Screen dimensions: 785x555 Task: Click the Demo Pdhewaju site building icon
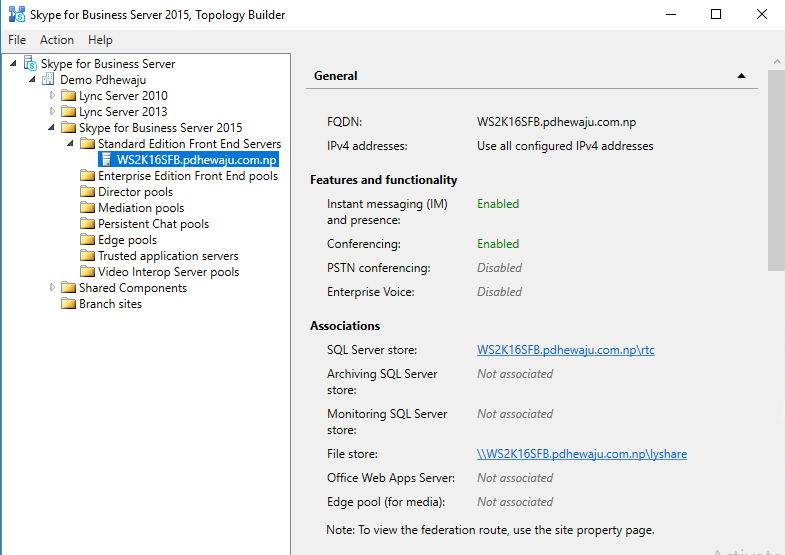(x=48, y=79)
